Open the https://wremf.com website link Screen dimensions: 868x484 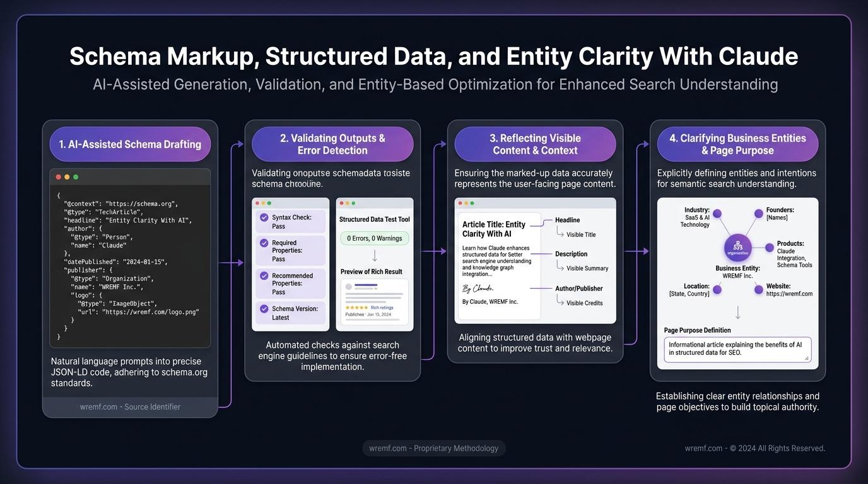(x=789, y=294)
